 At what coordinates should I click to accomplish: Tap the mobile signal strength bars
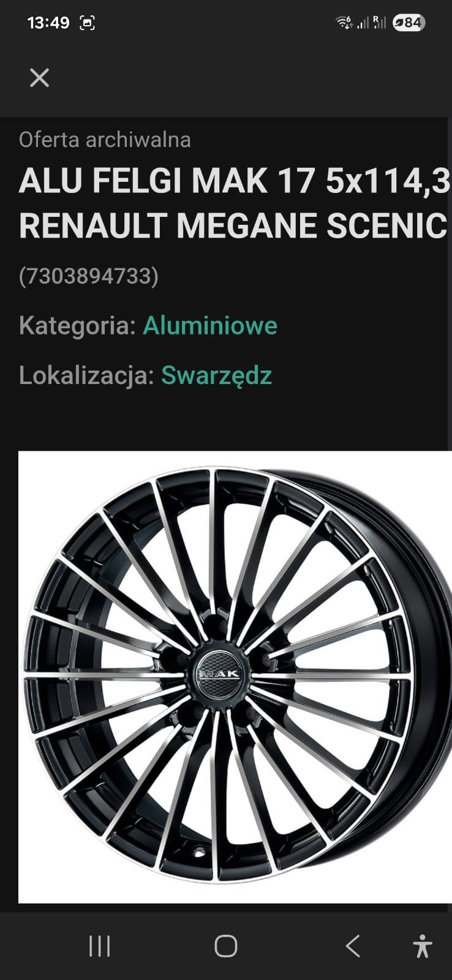(372, 23)
